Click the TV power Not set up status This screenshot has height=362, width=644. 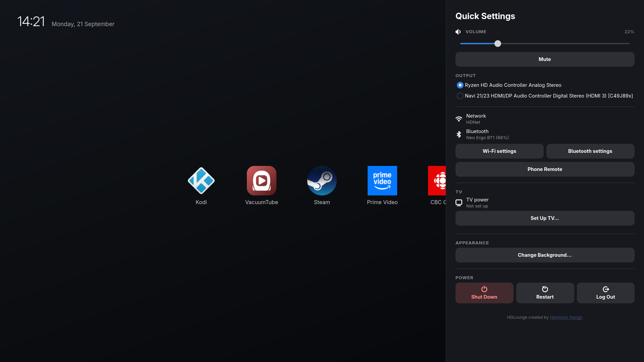click(x=477, y=206)
